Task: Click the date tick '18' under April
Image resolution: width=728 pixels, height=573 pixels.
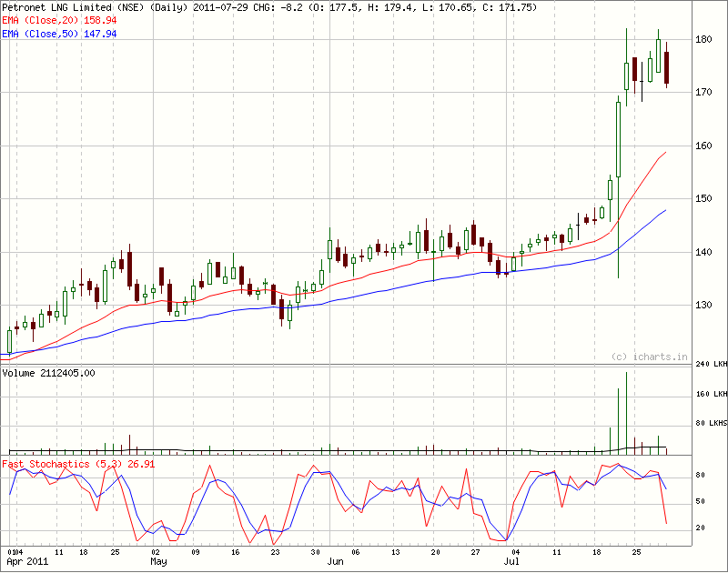Action: tap(84, 552)
